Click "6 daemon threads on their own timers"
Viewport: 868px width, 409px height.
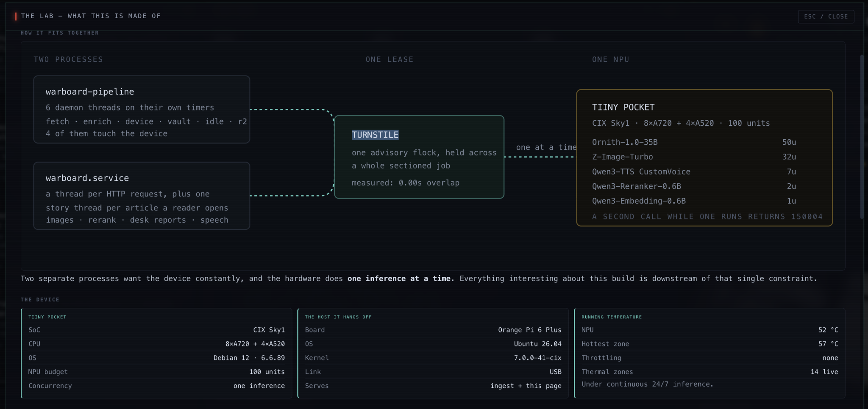130,108
